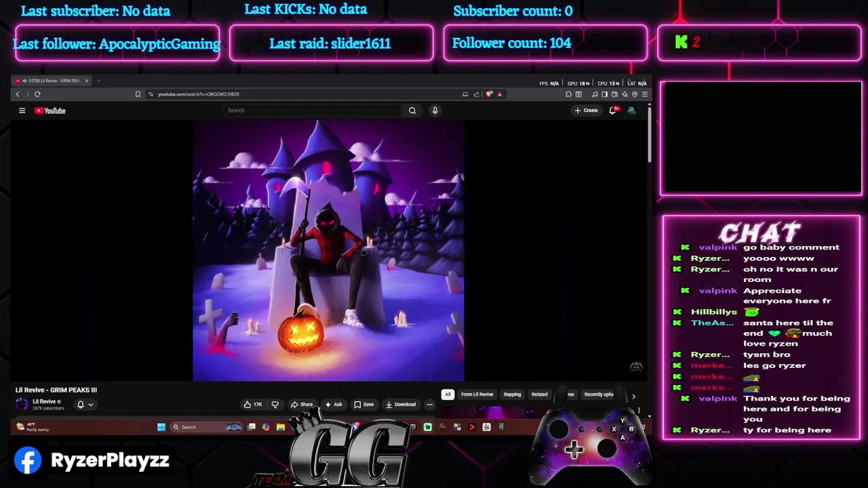This screenshot has width=868, height=488.
Task: Open browser playlist music note icon
Action: tap(595, 94)
